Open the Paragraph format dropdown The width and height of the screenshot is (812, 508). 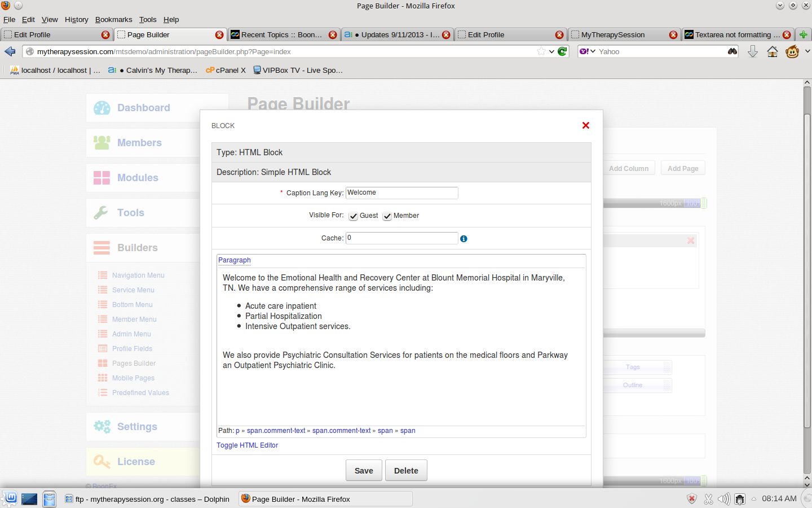point(235,260)
